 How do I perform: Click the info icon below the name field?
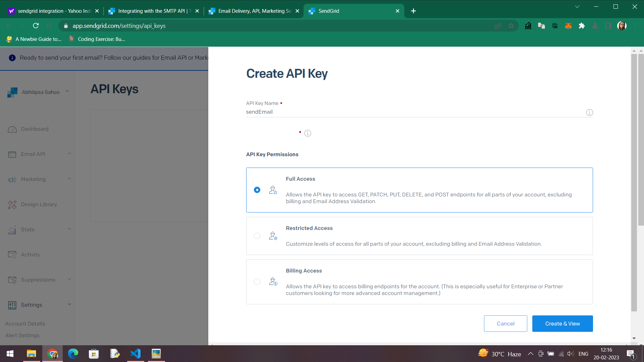308,133
